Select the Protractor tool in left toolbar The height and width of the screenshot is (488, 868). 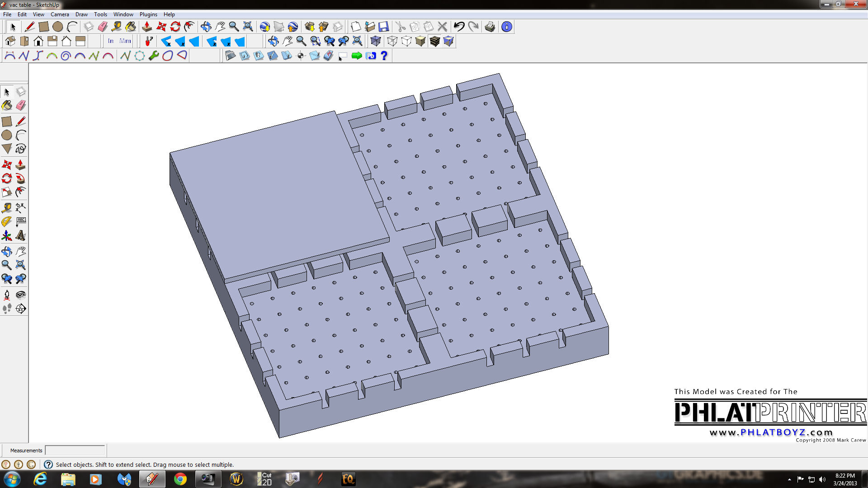(x=6, y=221)
